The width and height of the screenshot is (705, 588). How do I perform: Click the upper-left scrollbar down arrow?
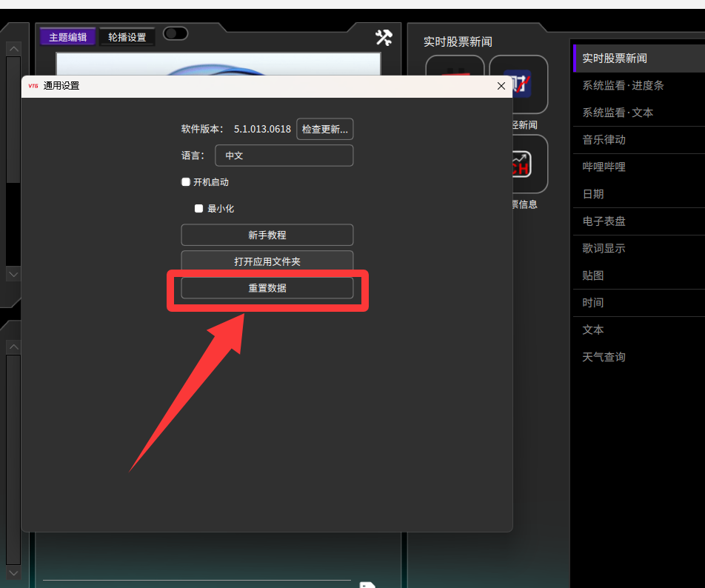pos(13,273)
